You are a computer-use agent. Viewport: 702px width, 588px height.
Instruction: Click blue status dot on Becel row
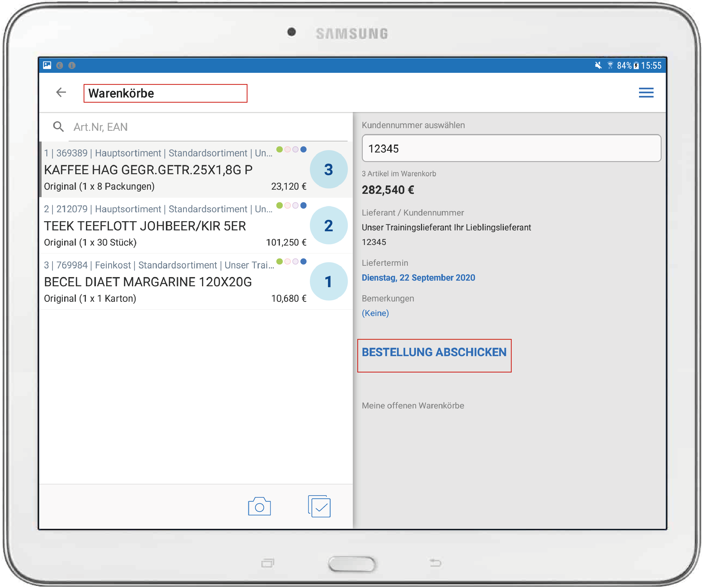click(304, 262)
